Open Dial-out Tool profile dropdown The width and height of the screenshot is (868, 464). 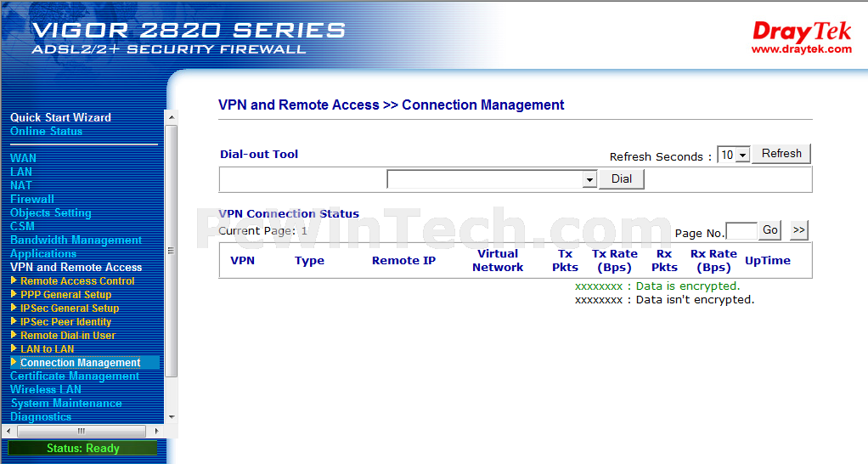(x=492, y=178)
